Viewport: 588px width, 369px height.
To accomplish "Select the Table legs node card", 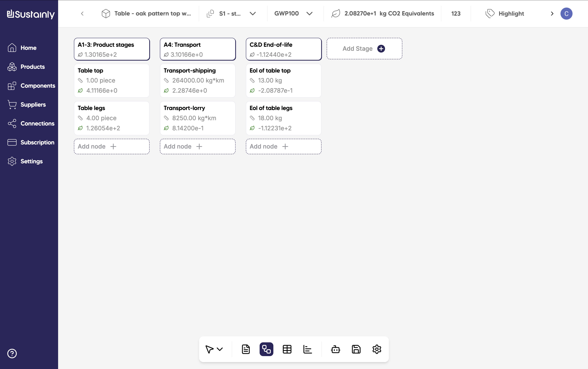I will point(112,118).
